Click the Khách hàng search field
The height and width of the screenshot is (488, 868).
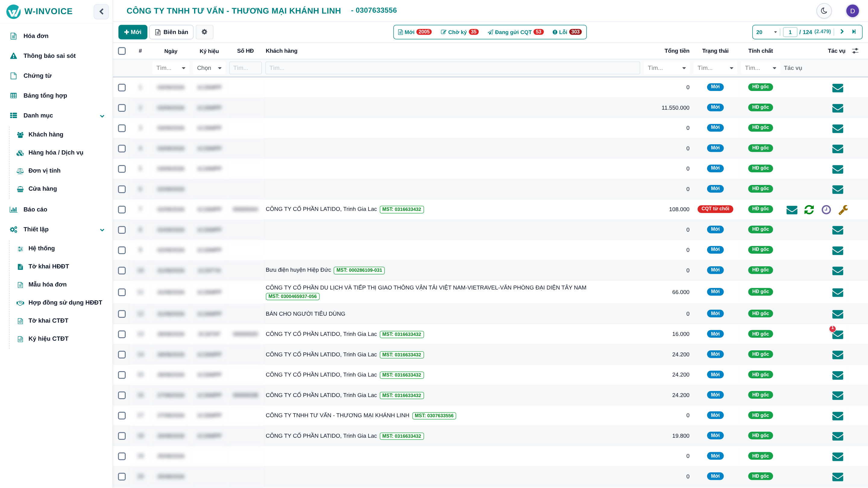452,68
